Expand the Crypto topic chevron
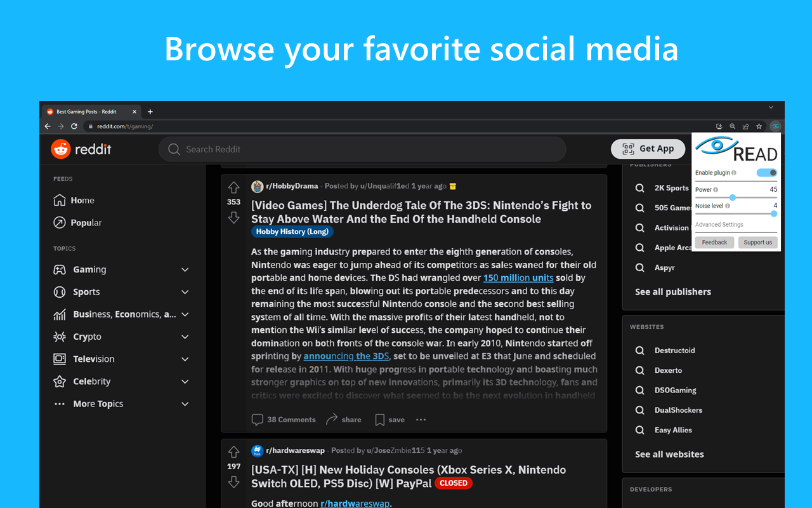The width and height of the screenshot is (812, 508). (x=185, y=337)
